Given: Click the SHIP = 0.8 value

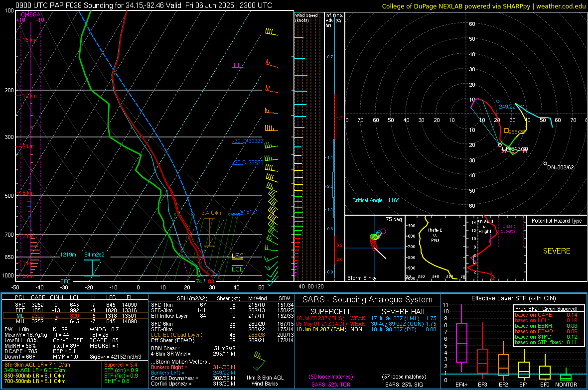Looking at the screenshot, I should click(x=117, y=381).
